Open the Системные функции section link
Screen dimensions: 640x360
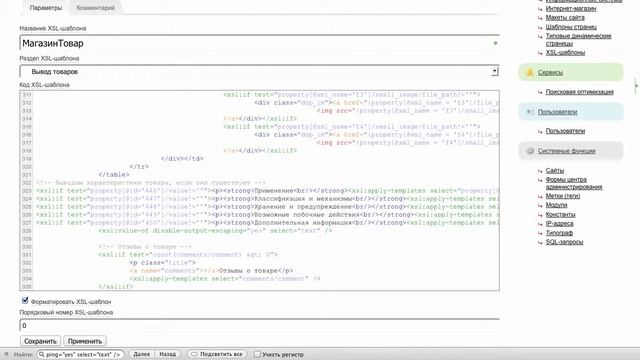click(x=567, y=151)
